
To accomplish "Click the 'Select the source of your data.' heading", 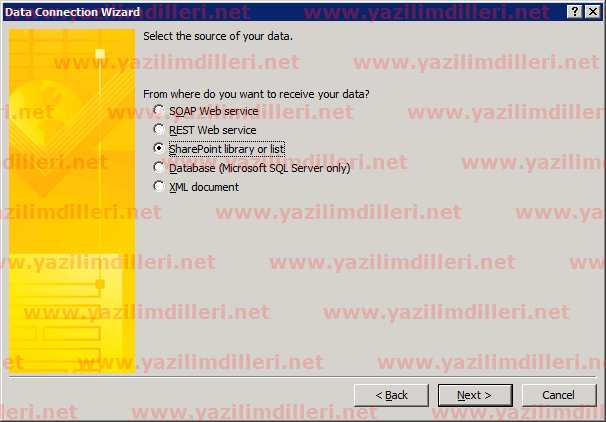I will (218, 36).
